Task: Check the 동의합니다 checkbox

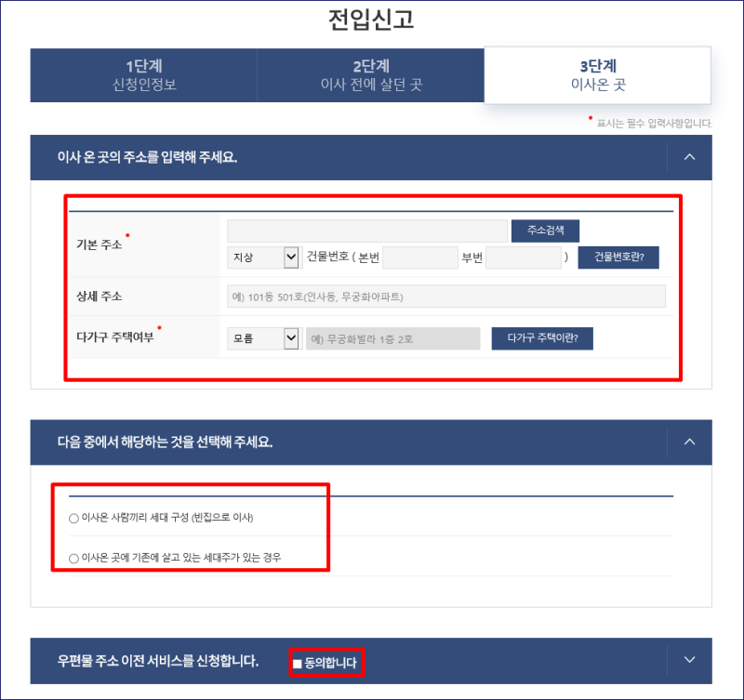Action: coord(297,664)
